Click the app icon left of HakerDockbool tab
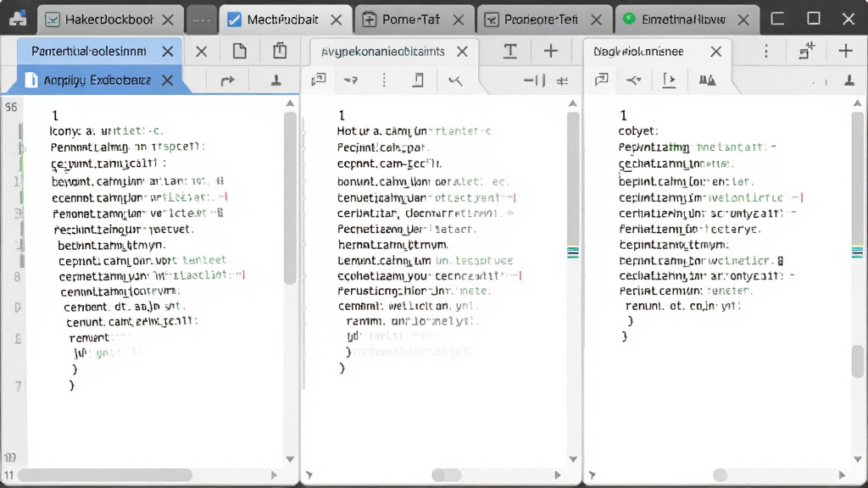The image size is (868, 488). 18,19
